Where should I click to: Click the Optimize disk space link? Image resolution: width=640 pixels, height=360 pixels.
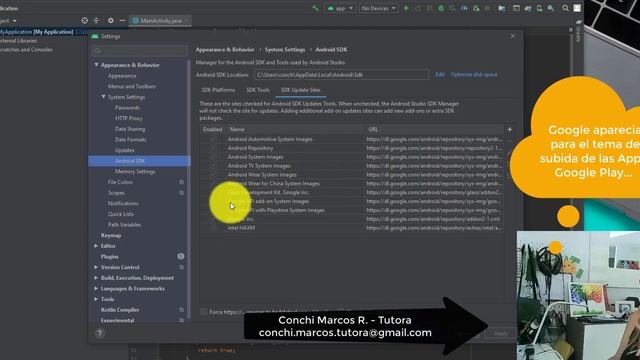point(474,74)
